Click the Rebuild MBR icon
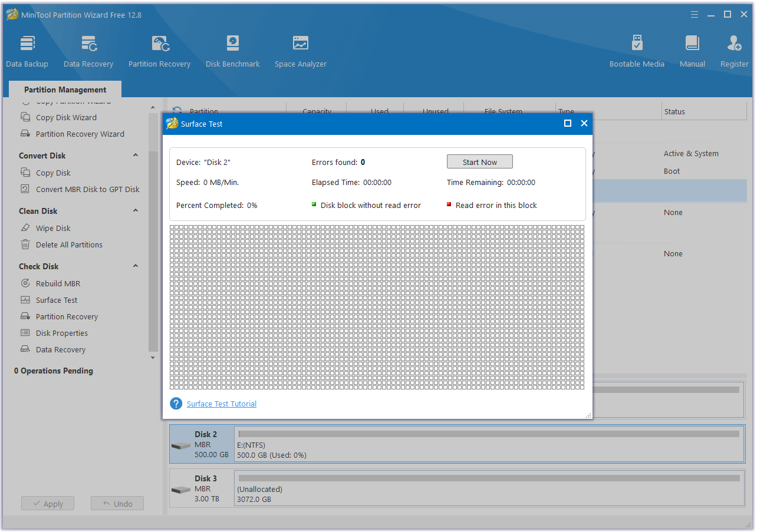The width and height of the screenshot is (757, 532). pos(25,283)
